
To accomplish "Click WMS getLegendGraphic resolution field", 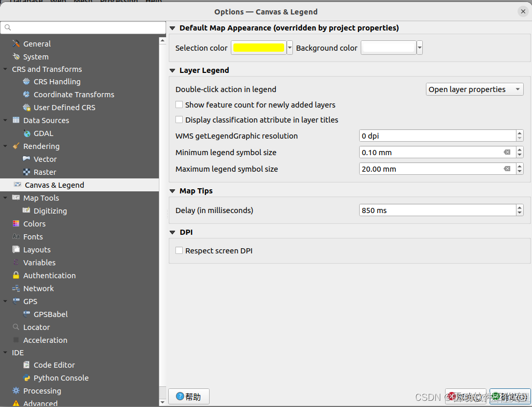I will coord(438,135).
